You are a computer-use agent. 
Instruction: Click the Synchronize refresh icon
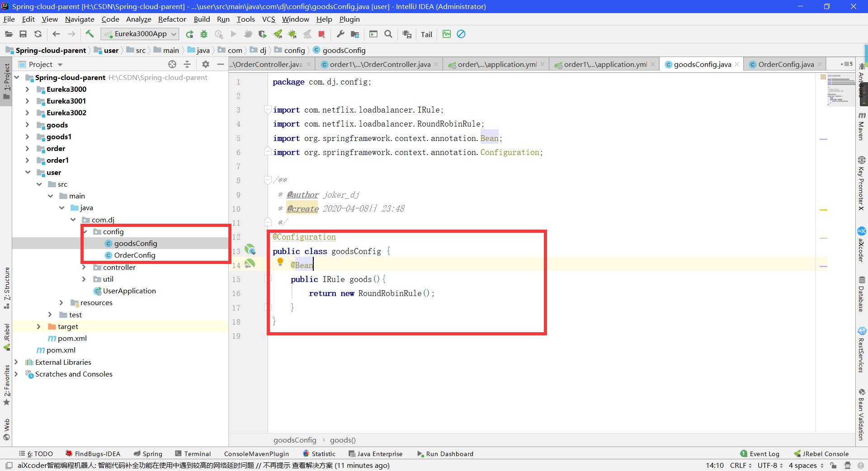pos(38,34)
